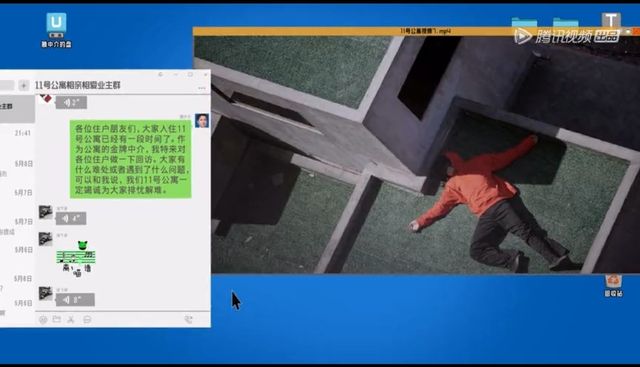The height and width of the screenshot is (367, 640).
Task: Select the conversation timestamped 21:41
Action: click(x=17, y=133)
